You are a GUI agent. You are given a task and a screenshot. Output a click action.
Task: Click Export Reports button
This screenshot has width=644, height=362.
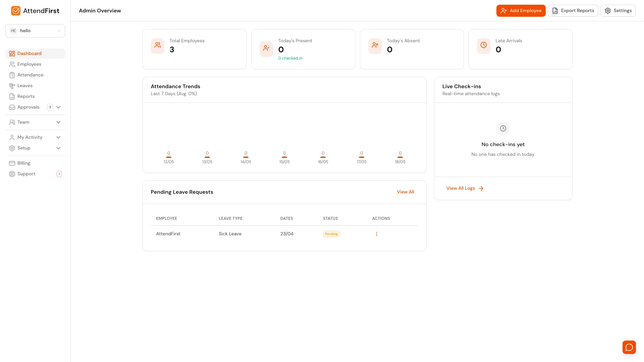[x=573, y=11]
